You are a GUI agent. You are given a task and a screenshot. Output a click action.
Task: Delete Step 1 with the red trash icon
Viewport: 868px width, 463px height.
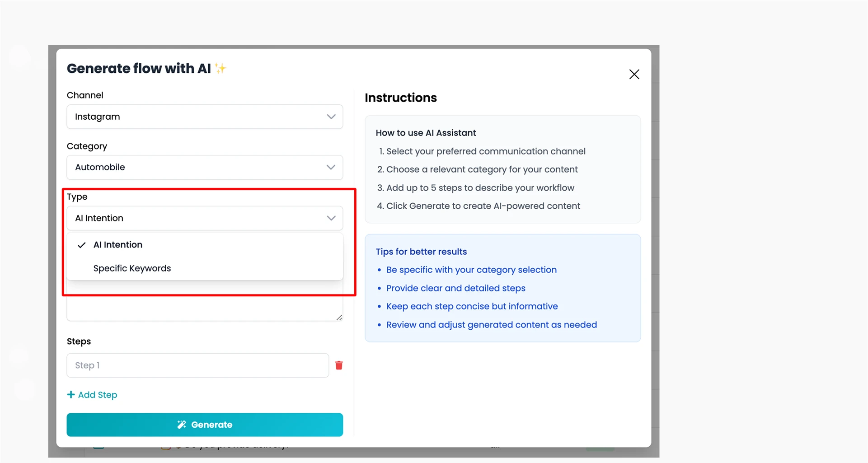click(x=339, y=365)
